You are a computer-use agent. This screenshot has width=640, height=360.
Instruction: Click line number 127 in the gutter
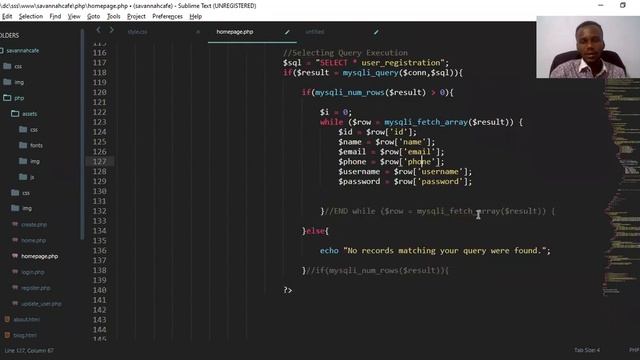point(100,162)
